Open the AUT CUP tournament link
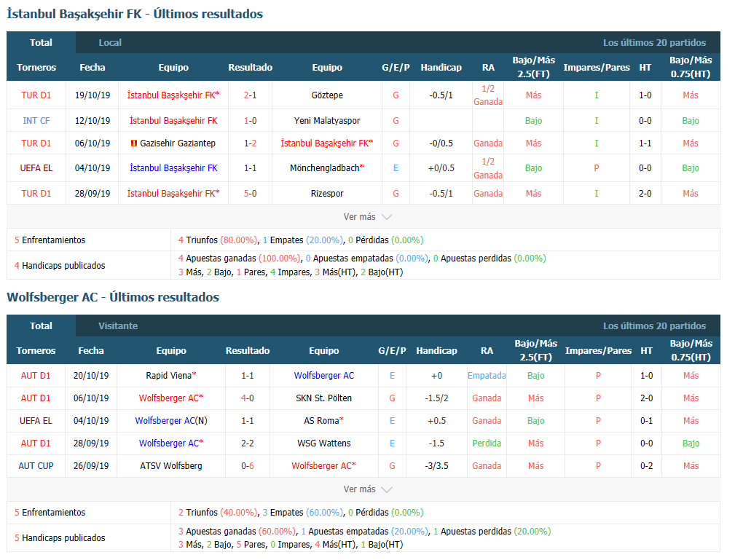The image size is (735, 560). [x=36, y=466]
